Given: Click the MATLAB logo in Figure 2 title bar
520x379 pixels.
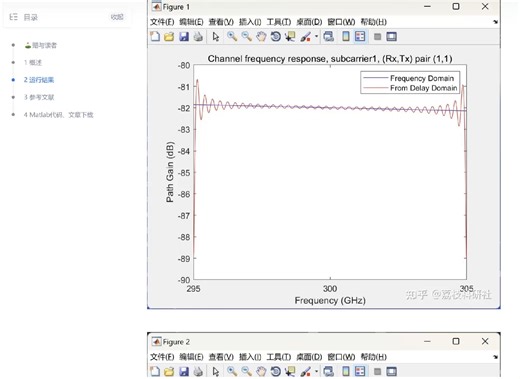Looking at the screenshot, I should 156,342.
